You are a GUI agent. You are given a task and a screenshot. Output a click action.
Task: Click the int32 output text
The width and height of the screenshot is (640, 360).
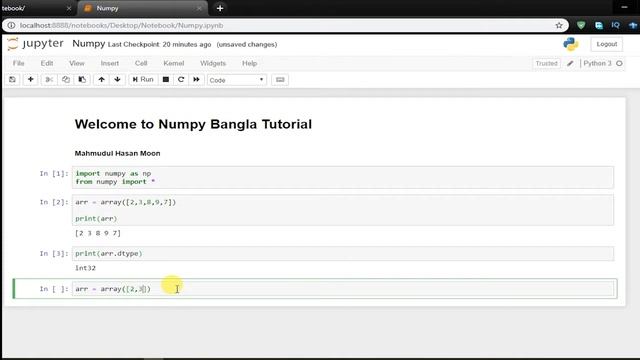85,268
